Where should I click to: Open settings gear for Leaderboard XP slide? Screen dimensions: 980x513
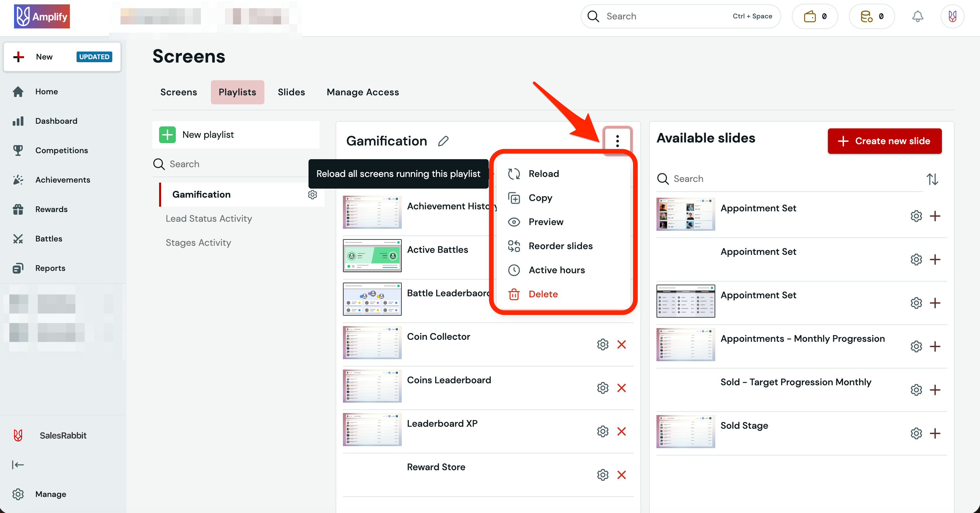point(603,431)
